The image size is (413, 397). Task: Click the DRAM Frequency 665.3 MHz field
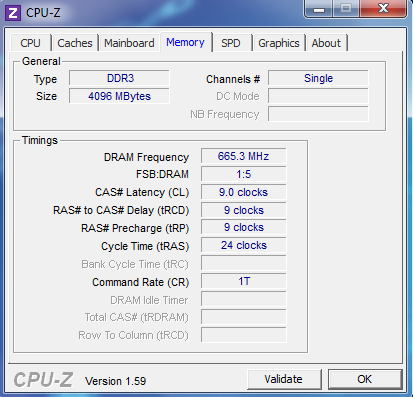pyautogui.click(x=244, y=156)
